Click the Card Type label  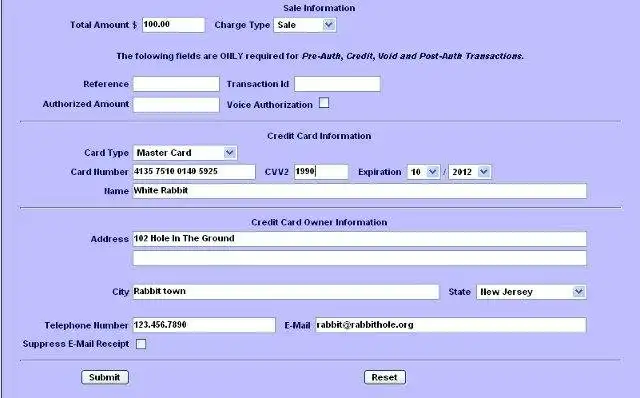coord(107,153)
